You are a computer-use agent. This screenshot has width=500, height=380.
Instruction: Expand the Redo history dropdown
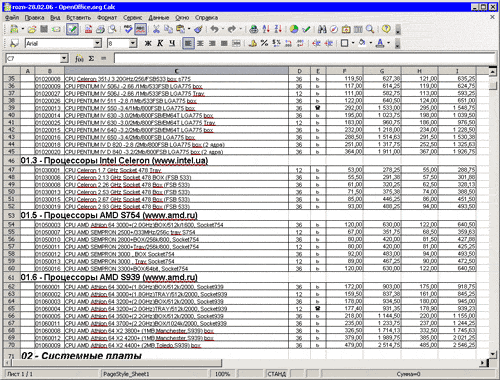click(240, 29)
